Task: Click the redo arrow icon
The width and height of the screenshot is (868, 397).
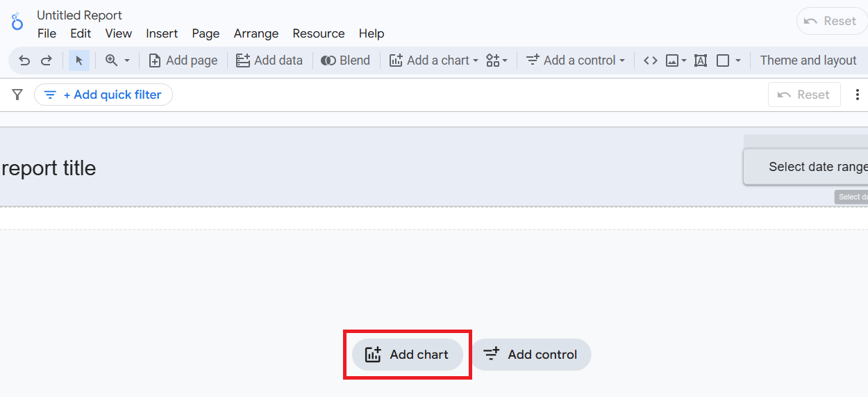Action: (47, 60)
